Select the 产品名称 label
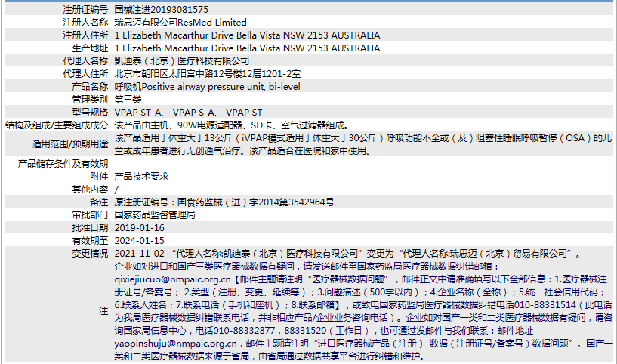 [90, 87]
